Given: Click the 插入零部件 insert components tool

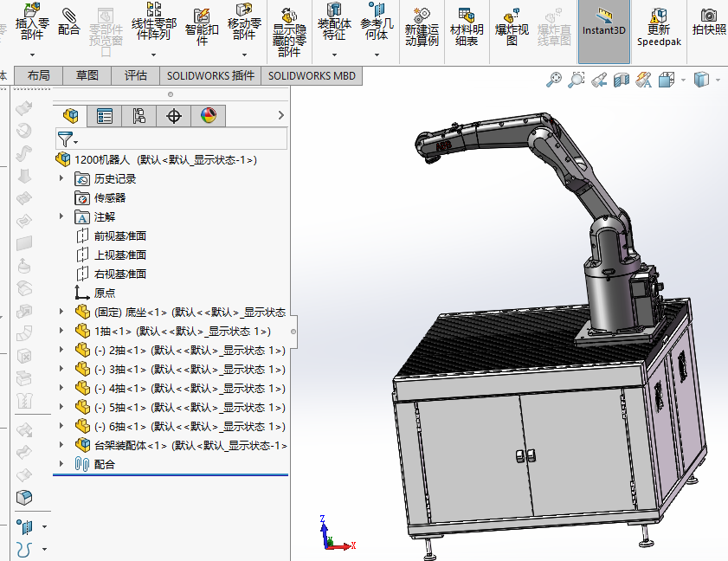Looking at the screenshot, I should tap(32, 22).
